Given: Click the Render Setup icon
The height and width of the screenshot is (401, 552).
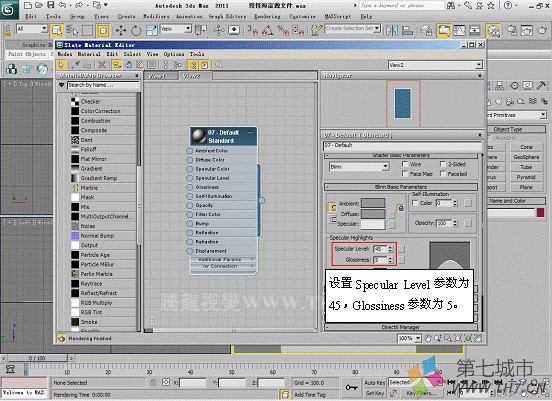Looking at the screenshot, I should tap(512, 31).
